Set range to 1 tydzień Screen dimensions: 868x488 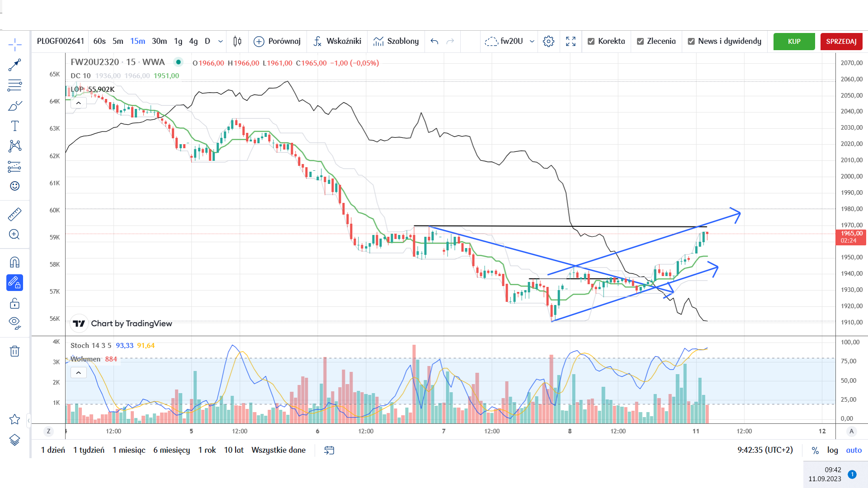pos(89,450)
